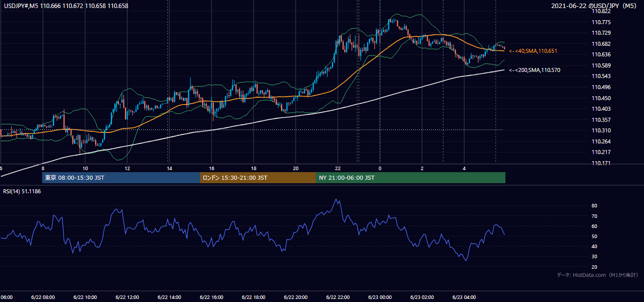This screenshot has width=644, height=302.
Task: Click RSI scale value 30
Action: [x=594, y=257]
